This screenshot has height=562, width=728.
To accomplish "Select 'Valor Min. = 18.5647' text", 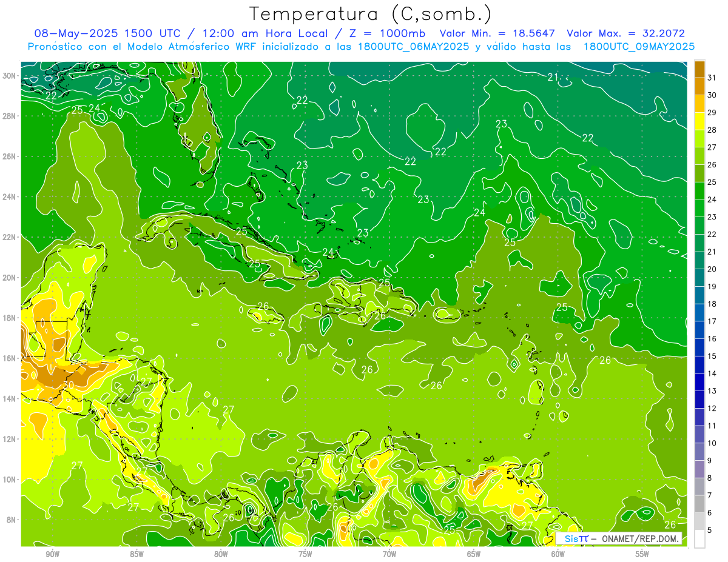I will coord(497,33).
